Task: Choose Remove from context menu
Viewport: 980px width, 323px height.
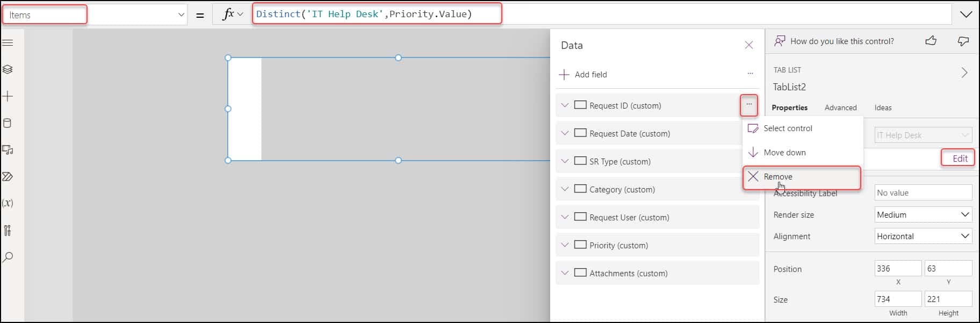Action: coord(802,177)
